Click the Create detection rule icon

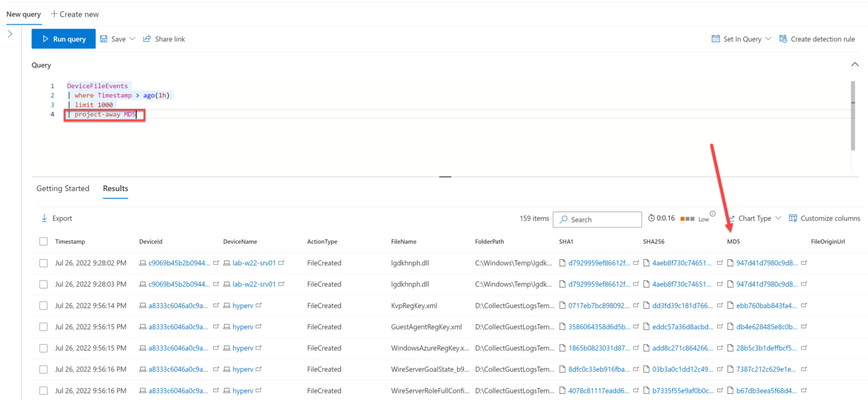pos(783,39)
